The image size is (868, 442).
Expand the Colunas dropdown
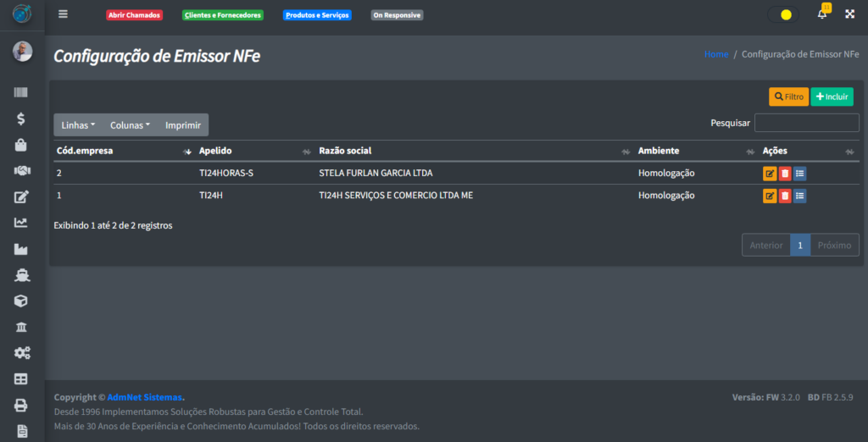[130, 125]
